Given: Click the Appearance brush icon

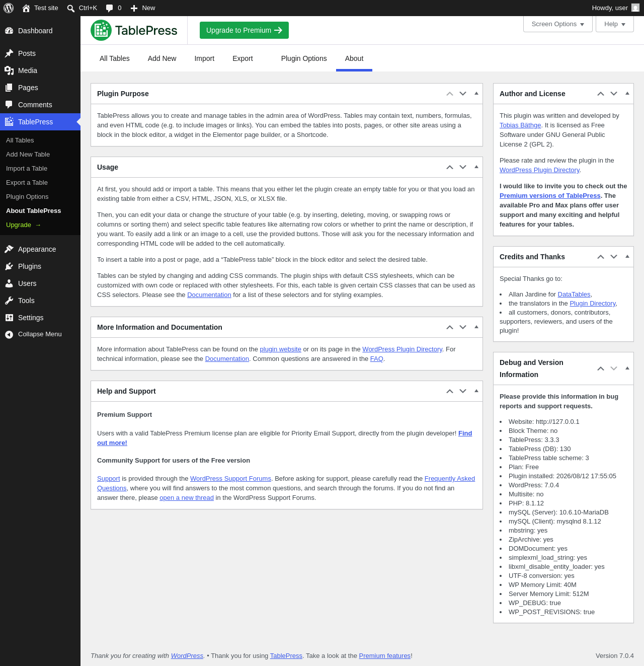Looking at the screenshot, I should point(9,249).
